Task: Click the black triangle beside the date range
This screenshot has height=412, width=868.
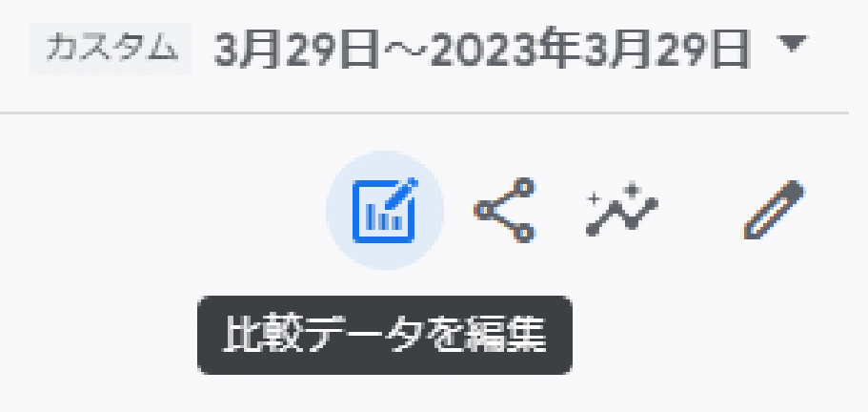Action: point(792,43)
